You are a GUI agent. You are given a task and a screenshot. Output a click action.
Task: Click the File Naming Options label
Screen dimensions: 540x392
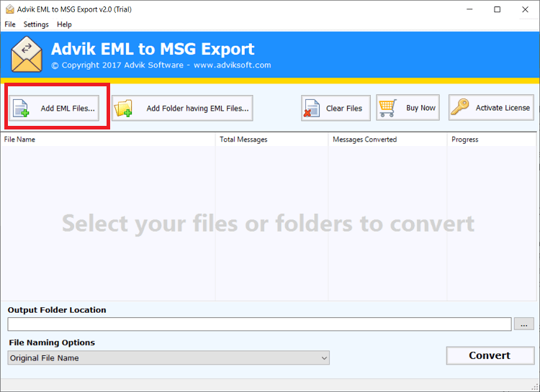[52, 343]
